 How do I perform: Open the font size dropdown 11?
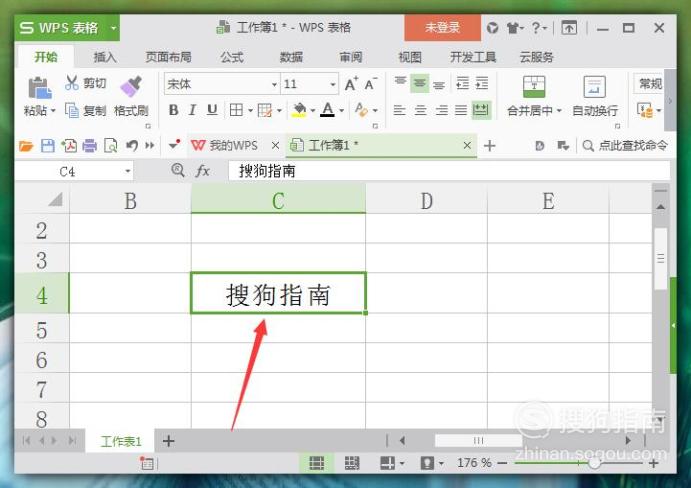click(333, 84)
